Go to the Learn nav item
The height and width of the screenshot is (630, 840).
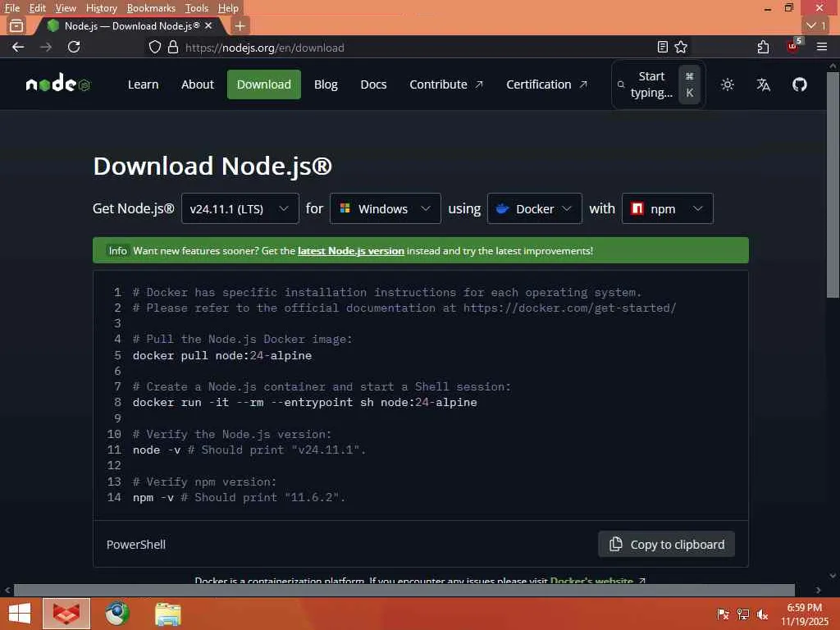(143, 84)
